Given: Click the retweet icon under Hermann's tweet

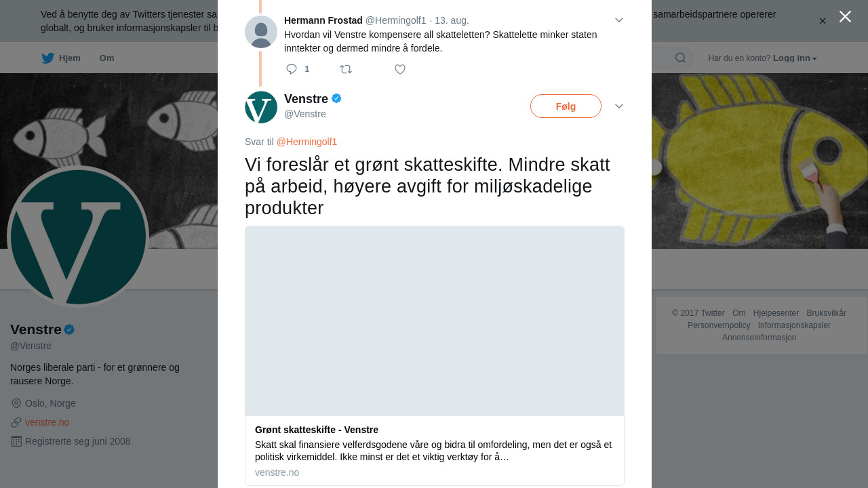Looking at the screenshot, I should [x=346, y=69].
